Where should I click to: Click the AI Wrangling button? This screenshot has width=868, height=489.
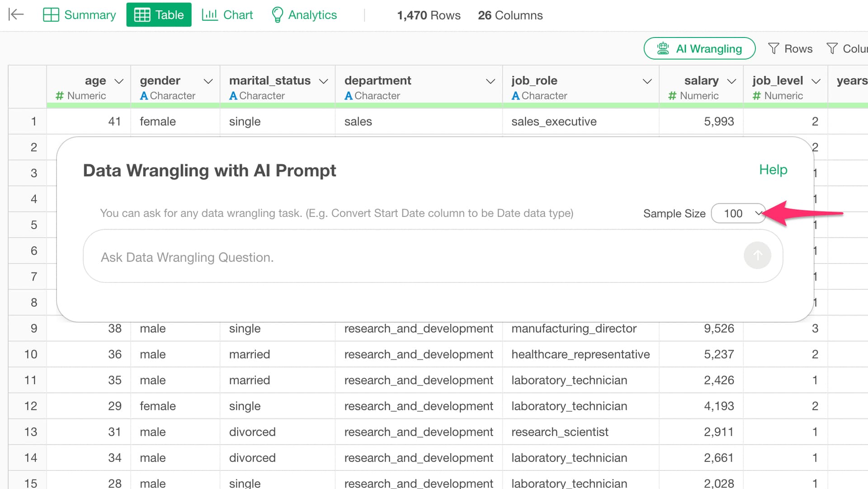pos(699,48)
